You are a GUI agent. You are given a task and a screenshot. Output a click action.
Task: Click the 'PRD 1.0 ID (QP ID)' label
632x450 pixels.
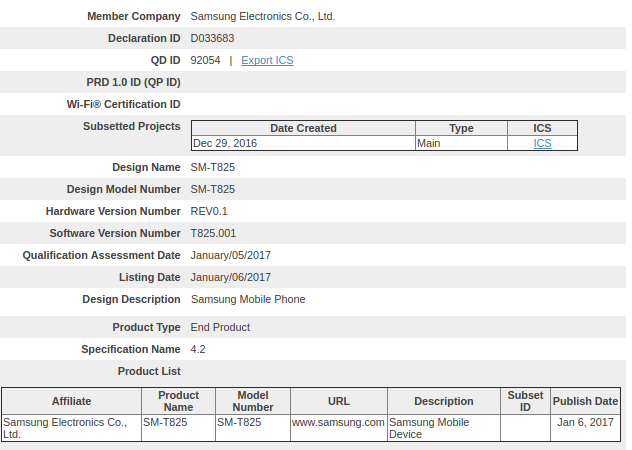pos(133,82)
